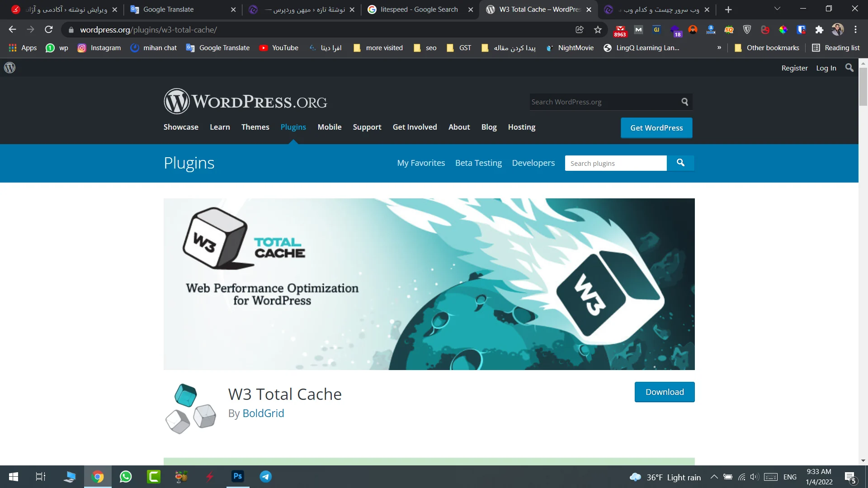Click the Learn menu item
Screen dimensions: 868x488
pyautogui.click(x=220, y=127)
